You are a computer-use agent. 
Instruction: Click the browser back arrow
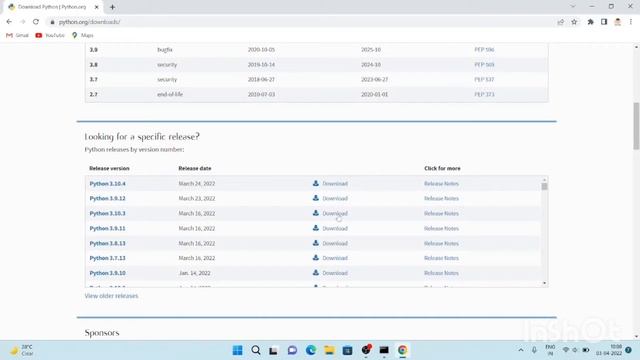tap(9, 22)
